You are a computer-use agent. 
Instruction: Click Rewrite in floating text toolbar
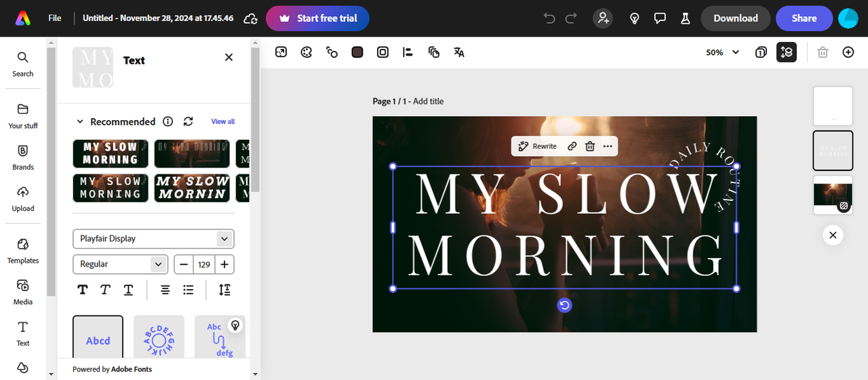[538, 146]
